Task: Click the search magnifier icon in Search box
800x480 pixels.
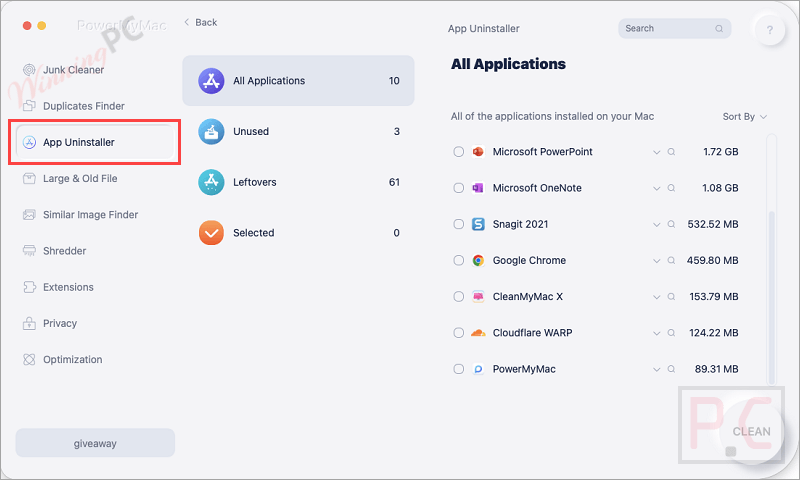Action: pyautogui.click(x=719, y=29)
